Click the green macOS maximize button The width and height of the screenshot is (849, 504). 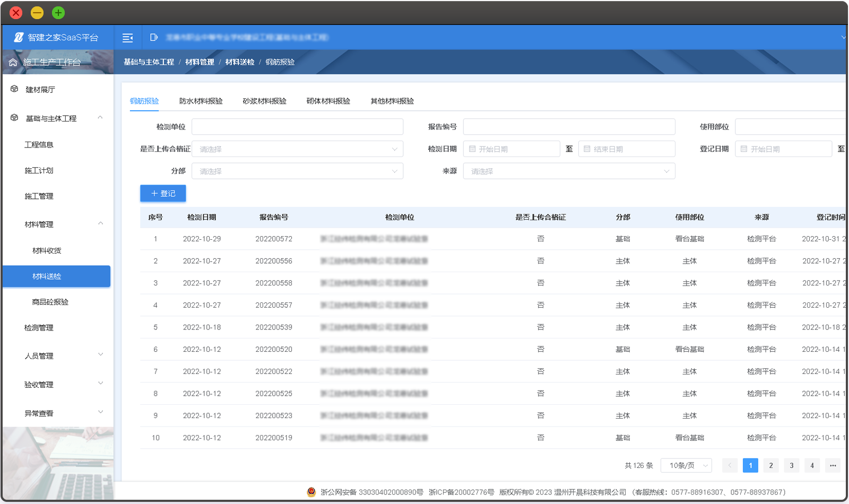click(x=58, y=13)
